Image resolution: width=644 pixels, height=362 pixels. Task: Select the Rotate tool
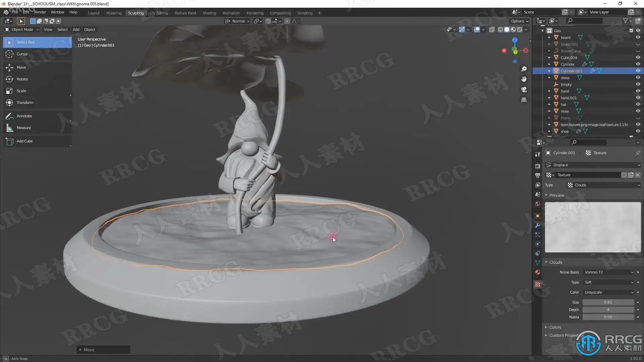tap(22, 79)
